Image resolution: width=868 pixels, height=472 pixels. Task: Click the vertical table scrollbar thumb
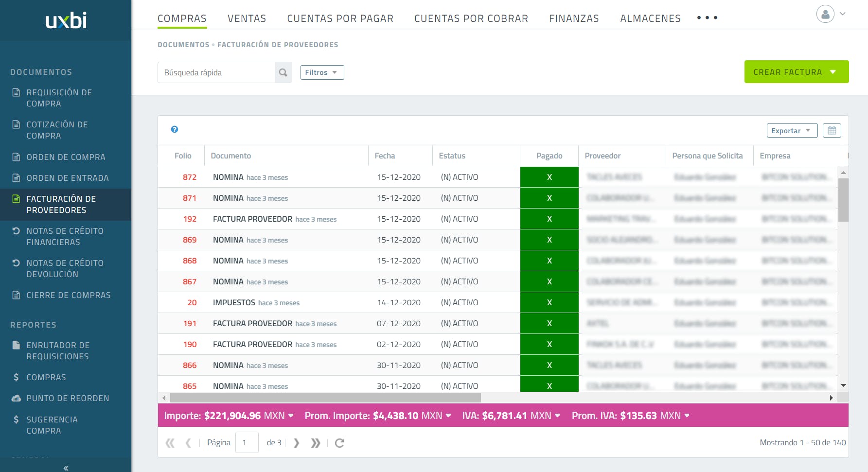pos(844,200)
